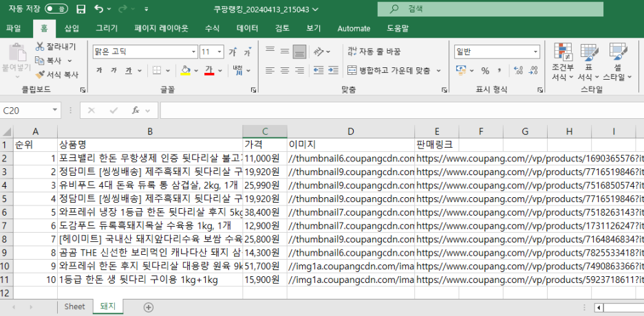Open the font size dropdown
Screen dimensions: 644x316
[x=219, y=52]
